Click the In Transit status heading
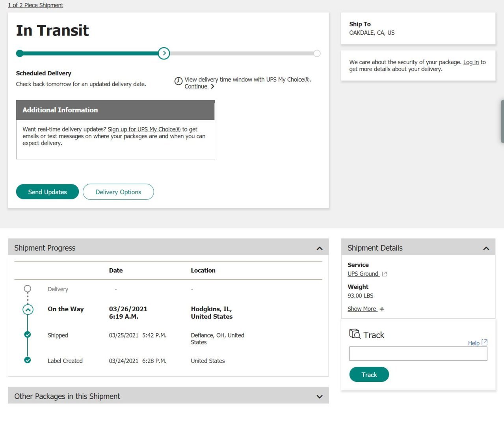 point(52,30)
